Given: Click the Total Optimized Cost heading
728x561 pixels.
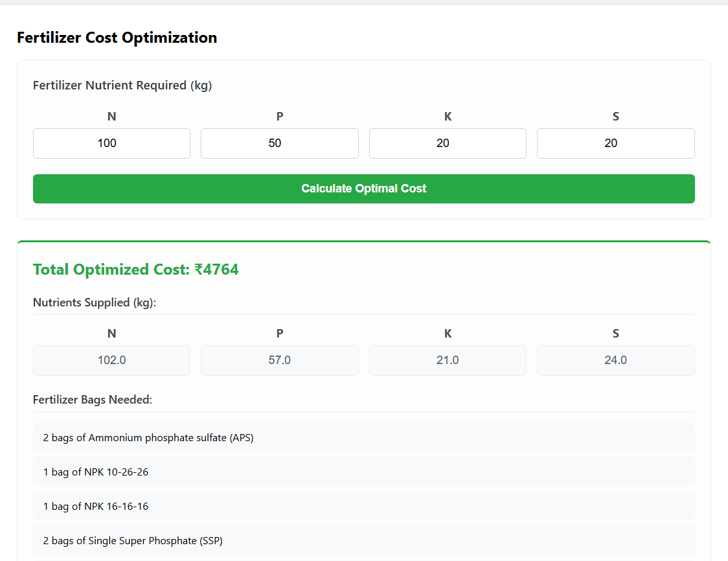Looking at the screenshot, I should 135,269.
